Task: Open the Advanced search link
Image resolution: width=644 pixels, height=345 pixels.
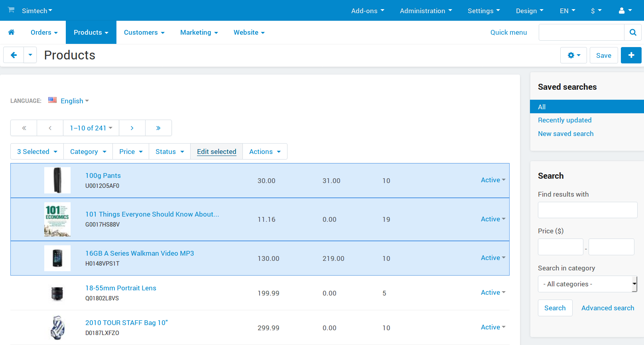Action: click(607, 308)
